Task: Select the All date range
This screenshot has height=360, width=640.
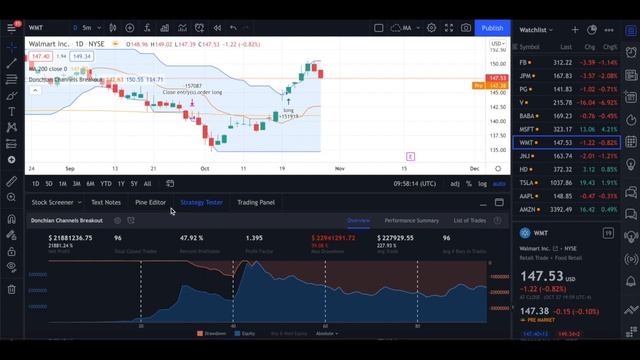Action: click(147, 184)
